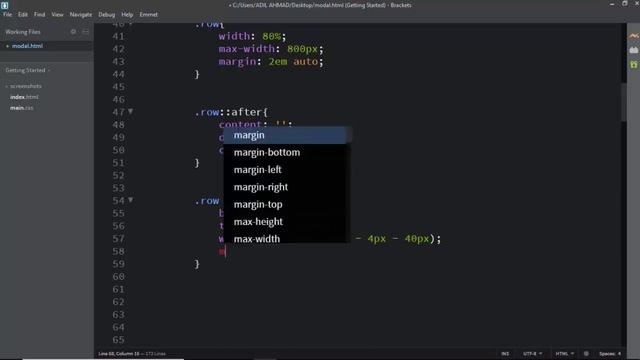Collapse code fold arrow at line 54
This screenshot has height=360, width=640.
130,200
